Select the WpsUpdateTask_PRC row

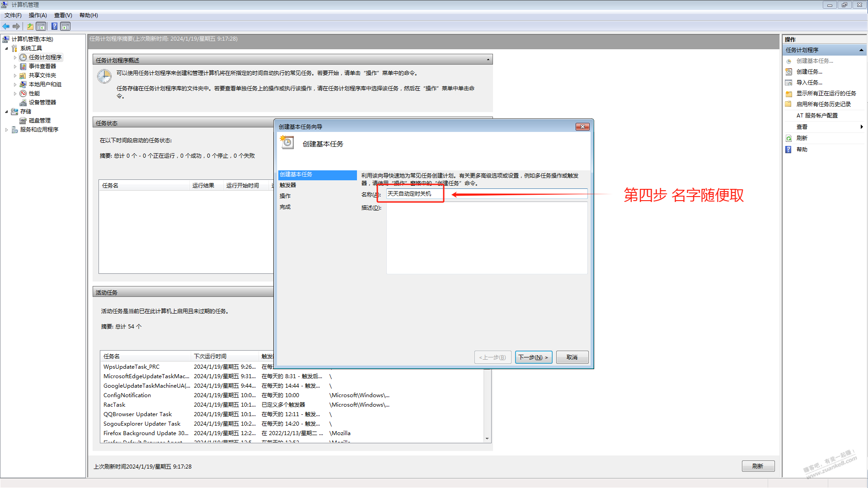[x=292, y=367]
